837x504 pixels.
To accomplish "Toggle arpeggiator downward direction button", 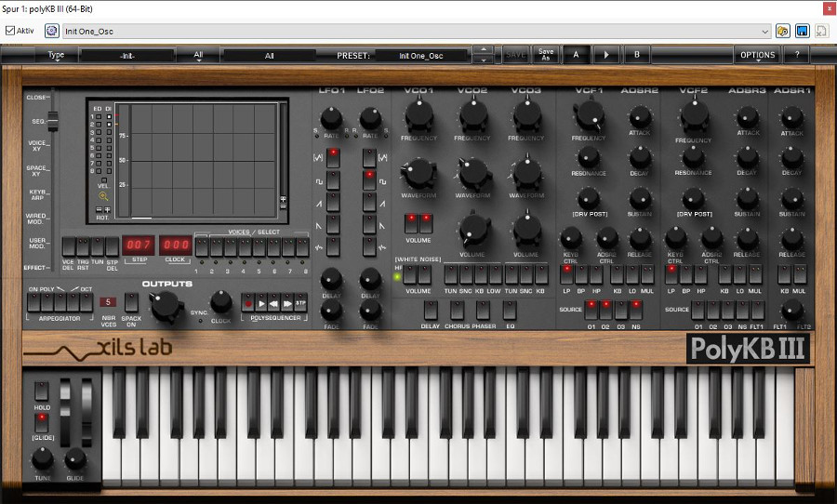I will (60, 302).
